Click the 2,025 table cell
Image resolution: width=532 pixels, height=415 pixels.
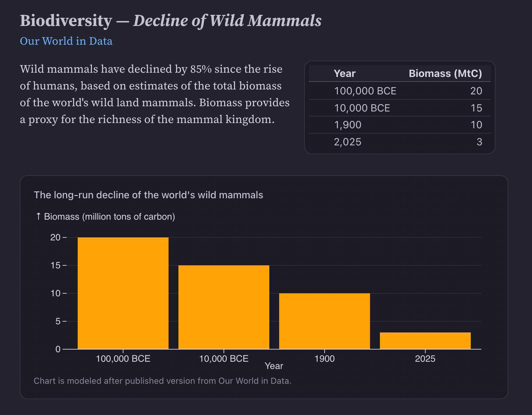coord(347,142)
